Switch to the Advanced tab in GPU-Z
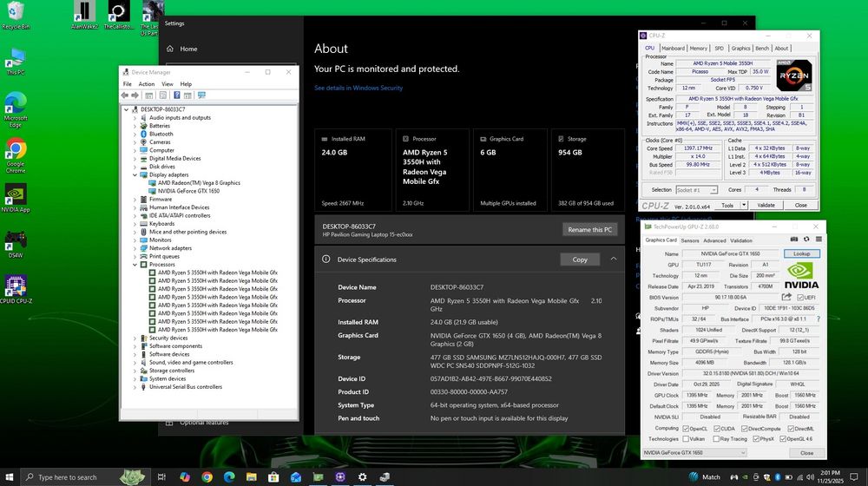The width and height of the screenshot is (868, 486). (x=714, y=240)
